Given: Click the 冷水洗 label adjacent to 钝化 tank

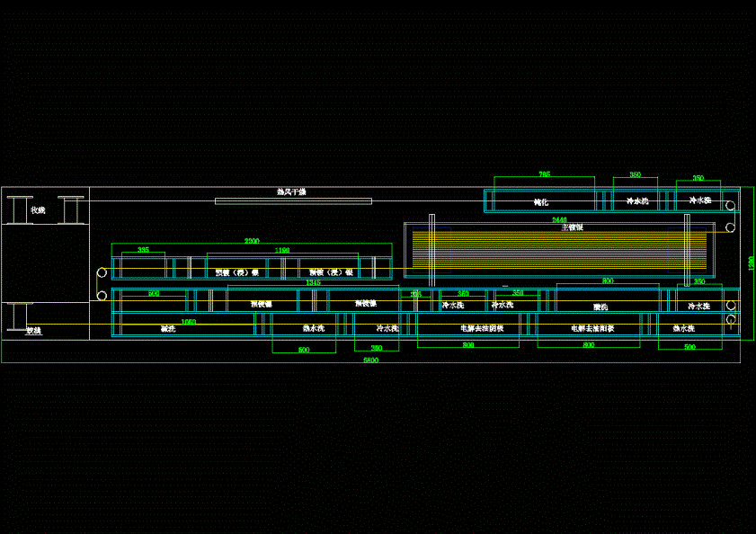Looking at the screenshot, I should pos(637,201).
